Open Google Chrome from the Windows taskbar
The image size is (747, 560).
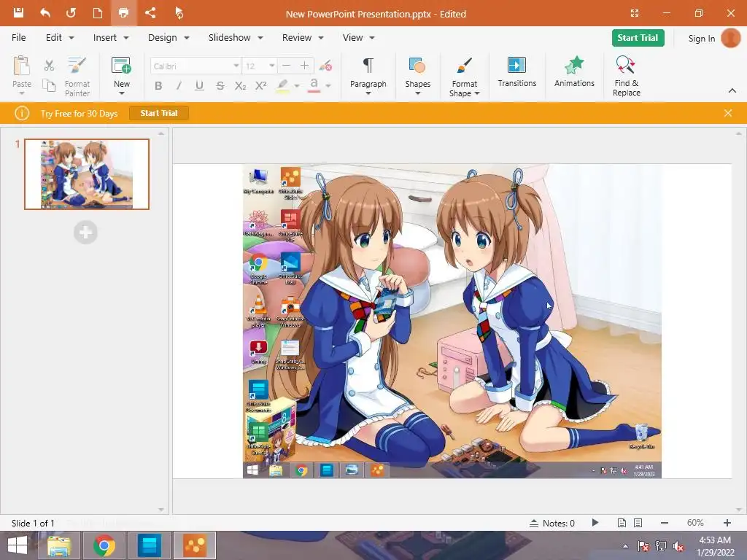point(104,545)
